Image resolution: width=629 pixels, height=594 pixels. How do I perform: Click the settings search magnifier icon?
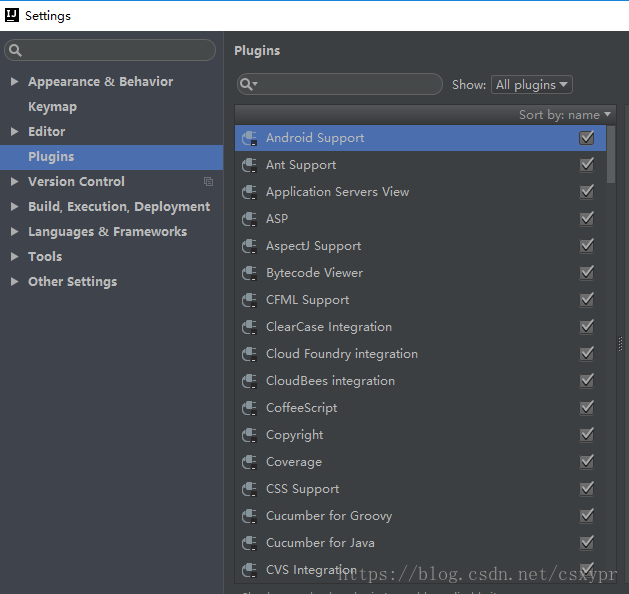point(15,50)
